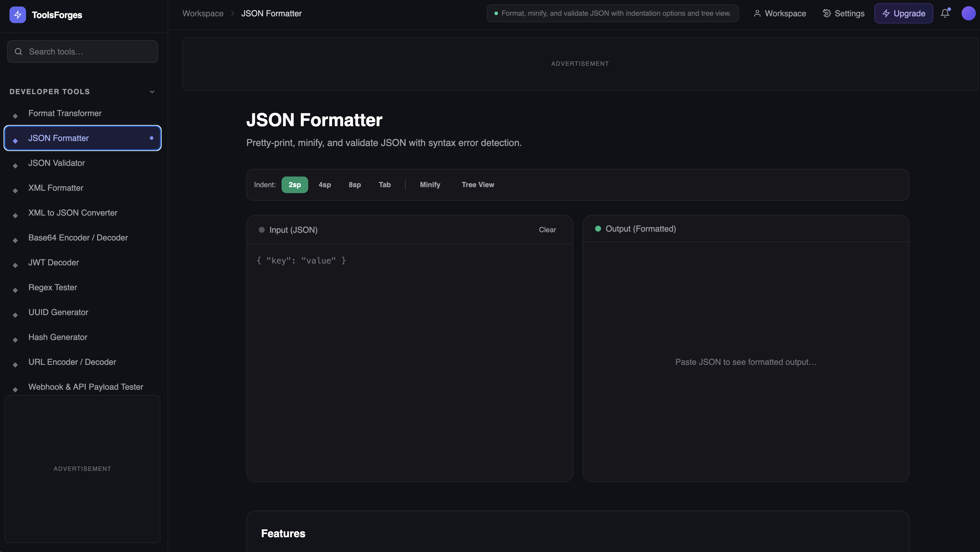Click the Settings gear icon
980x552 pixels.
tap(827, 13)
